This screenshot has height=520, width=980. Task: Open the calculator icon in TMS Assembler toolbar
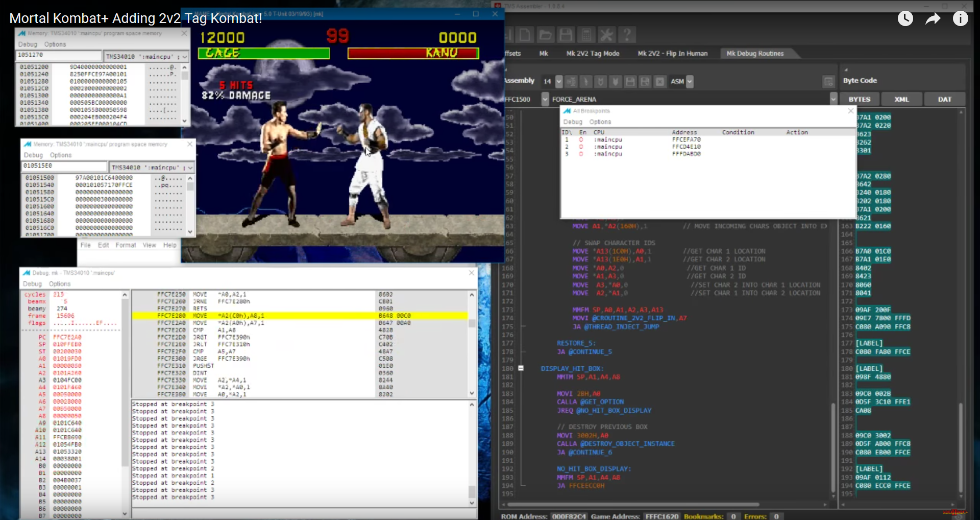(586, 35)
